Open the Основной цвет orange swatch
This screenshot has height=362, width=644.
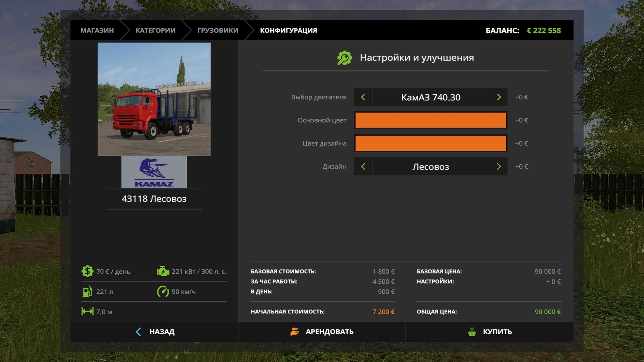click(x=430, y=120)
